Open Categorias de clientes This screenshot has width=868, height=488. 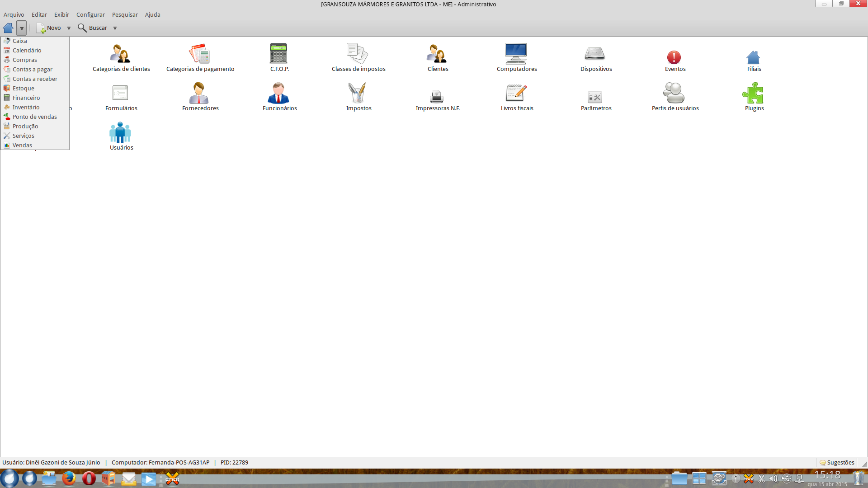[121, 58]
